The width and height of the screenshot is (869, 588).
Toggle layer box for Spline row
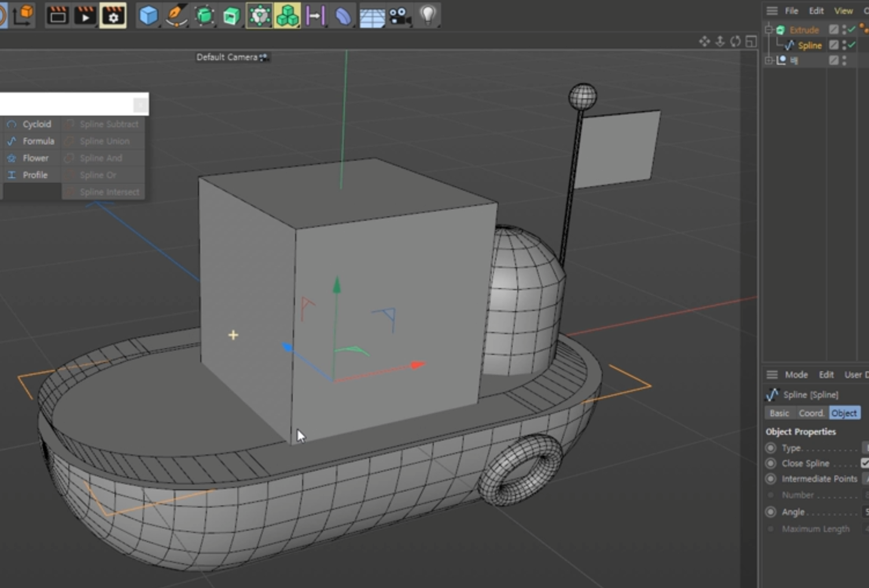click(834, 45)
